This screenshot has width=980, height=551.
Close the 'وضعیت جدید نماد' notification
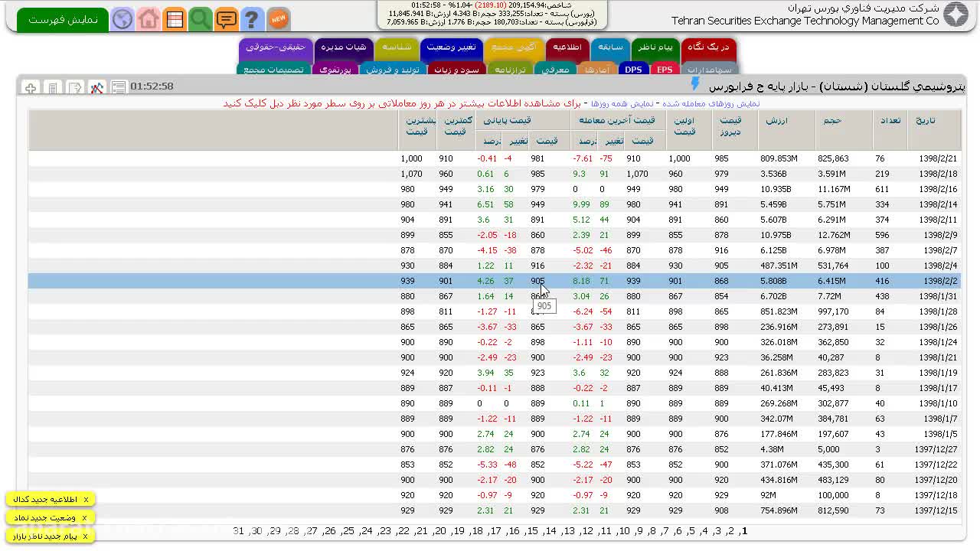coord(86,518)
